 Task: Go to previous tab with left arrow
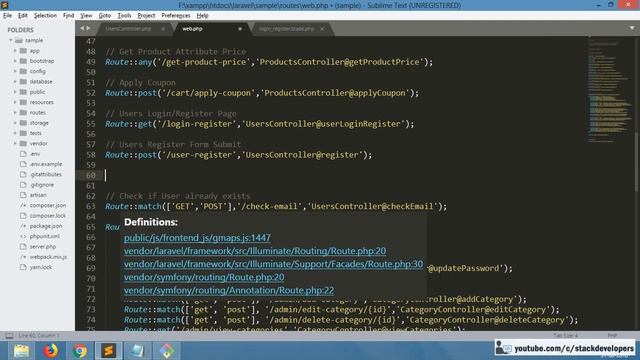coord(82,28)
